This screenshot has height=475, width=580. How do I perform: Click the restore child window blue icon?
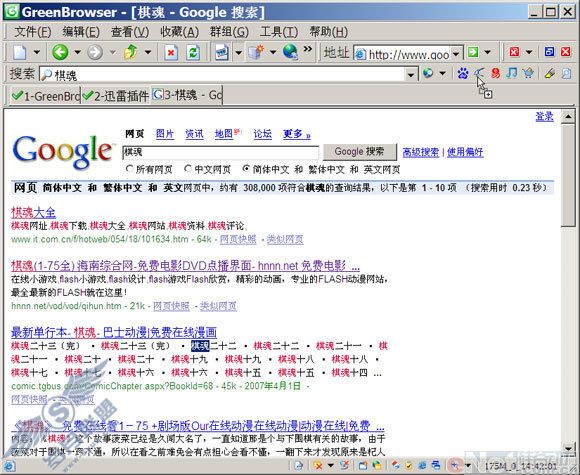point(549,52)
